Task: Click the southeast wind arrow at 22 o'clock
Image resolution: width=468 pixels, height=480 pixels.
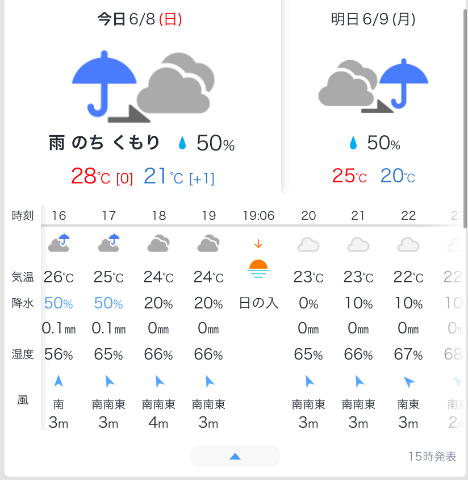Action: click(x=409, y=381)
